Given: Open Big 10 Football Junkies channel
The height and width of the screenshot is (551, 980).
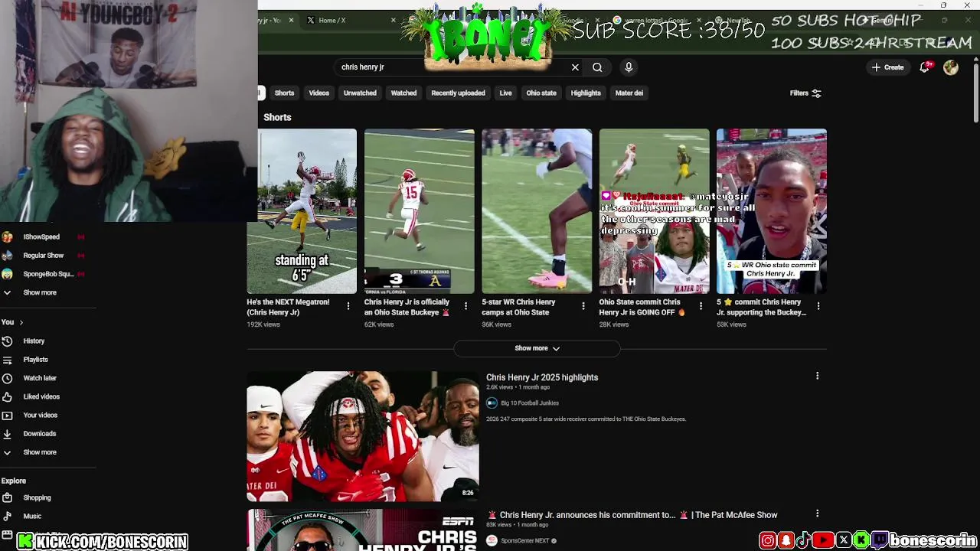Looking at the screenshot, I should (530, 403).
